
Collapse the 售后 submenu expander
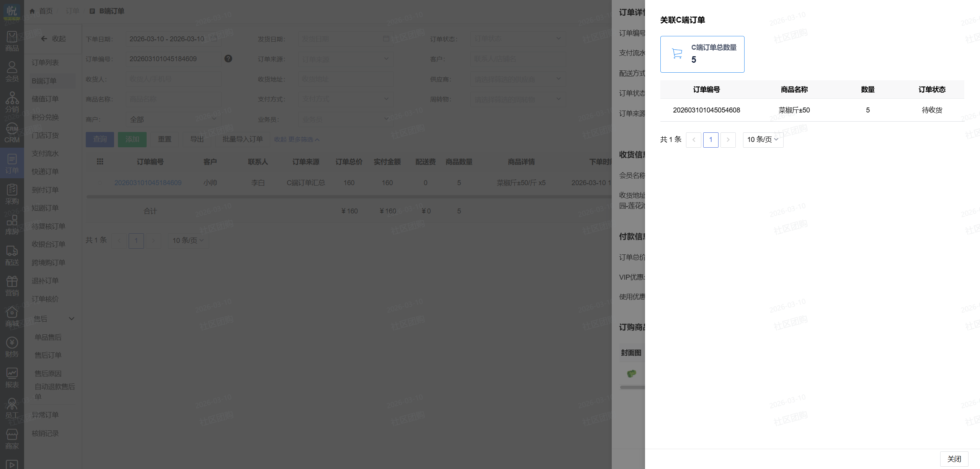[x=71, y=319]
